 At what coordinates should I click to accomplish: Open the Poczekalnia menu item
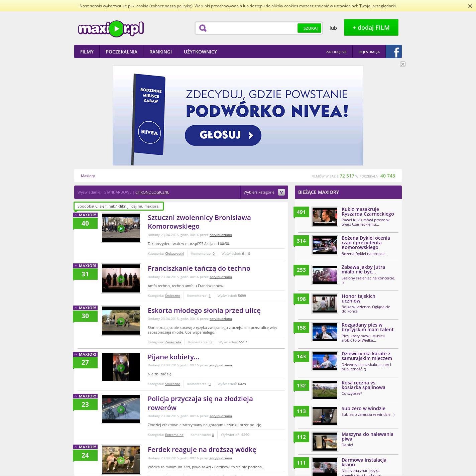click(x=121, y=52)
